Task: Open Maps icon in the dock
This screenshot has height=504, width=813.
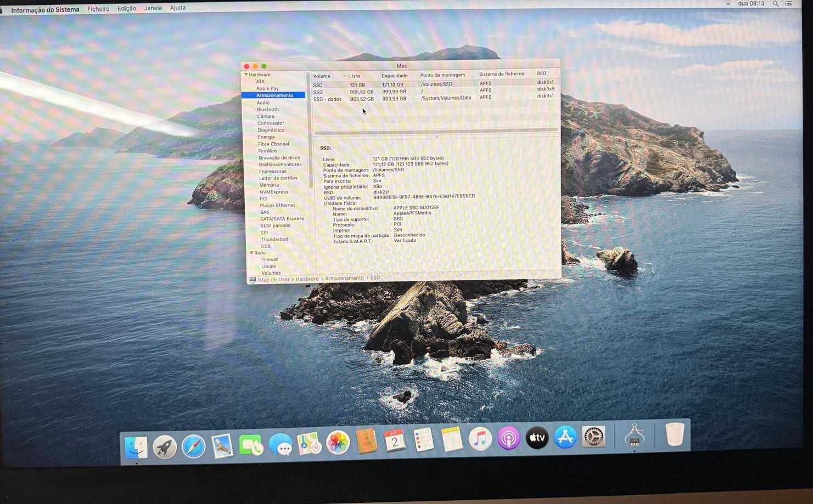Action: point(309,443)
